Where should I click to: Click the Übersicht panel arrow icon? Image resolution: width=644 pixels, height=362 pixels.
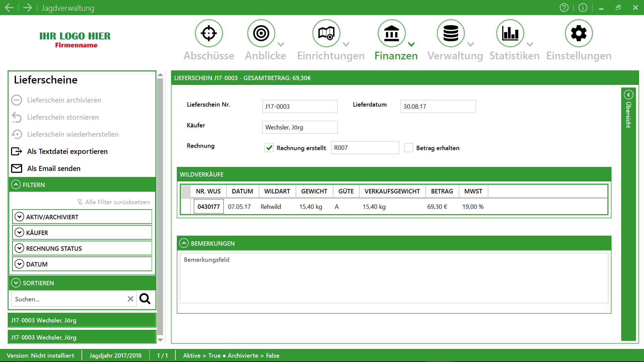point(628,95)
